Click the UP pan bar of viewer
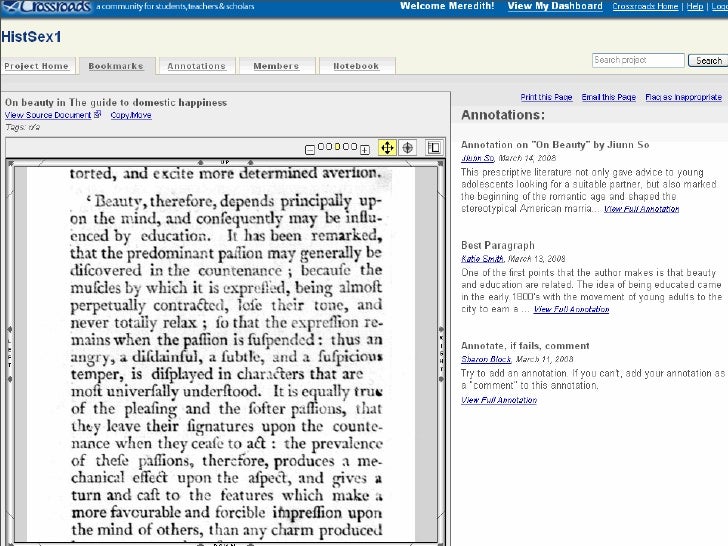 tap(224, 161)
